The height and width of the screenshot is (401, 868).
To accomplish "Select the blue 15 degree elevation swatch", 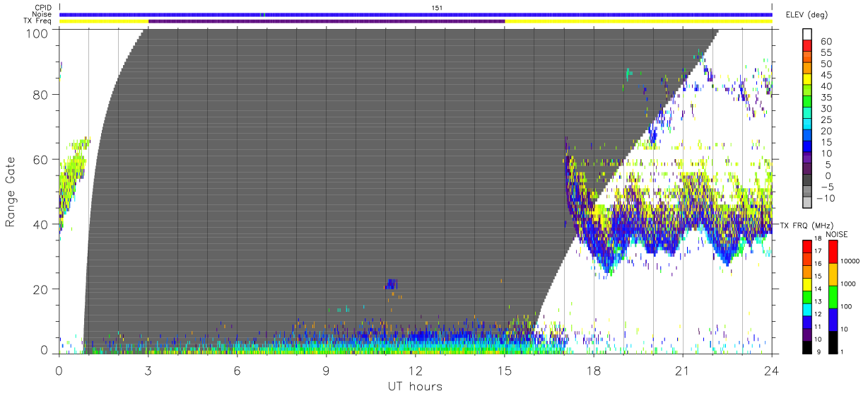I will click(x=807, y=146).
